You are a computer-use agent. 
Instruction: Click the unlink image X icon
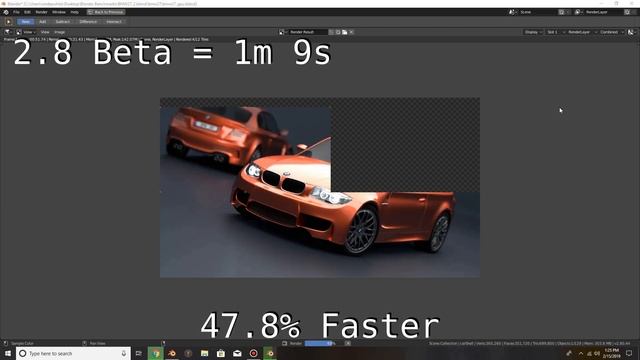pyautogui.click(x=351, y=32)
